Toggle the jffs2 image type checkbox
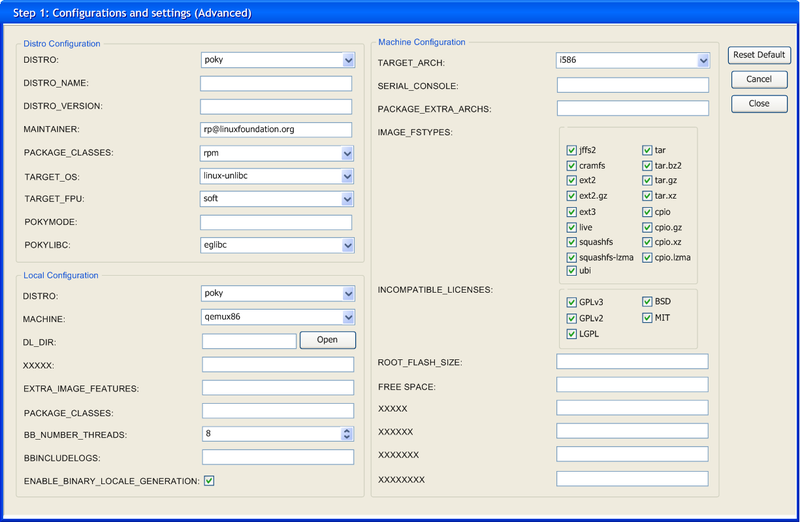 tap(571, 150)
